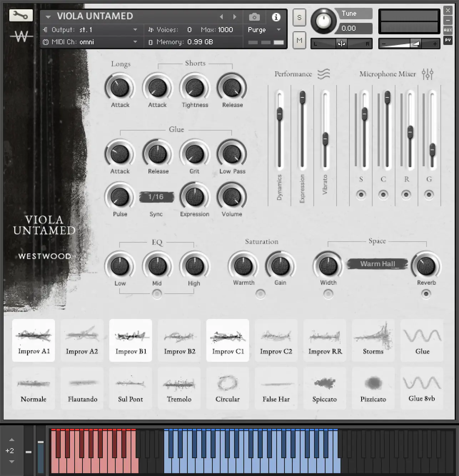The height and width of the screenshot is (476, 459).
Task: Click the Tune value 0.00 field
Action: 356,29
